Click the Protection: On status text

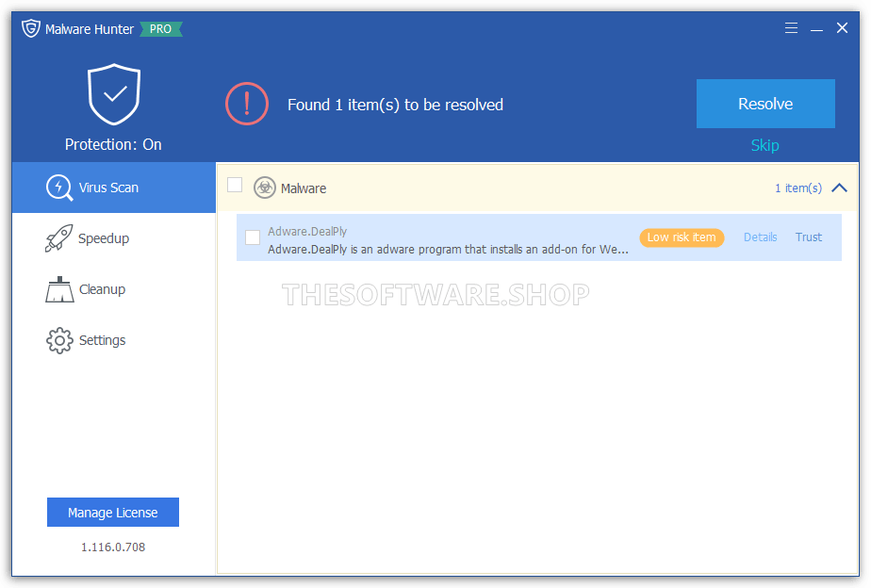click(x=113, y=144)
